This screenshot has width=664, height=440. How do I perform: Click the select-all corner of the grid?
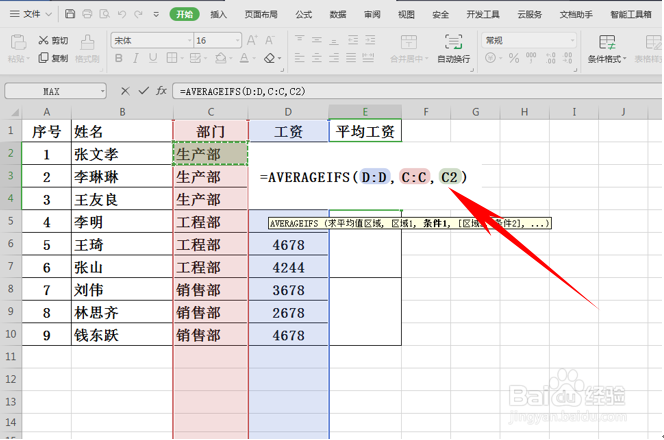point(13,112)
